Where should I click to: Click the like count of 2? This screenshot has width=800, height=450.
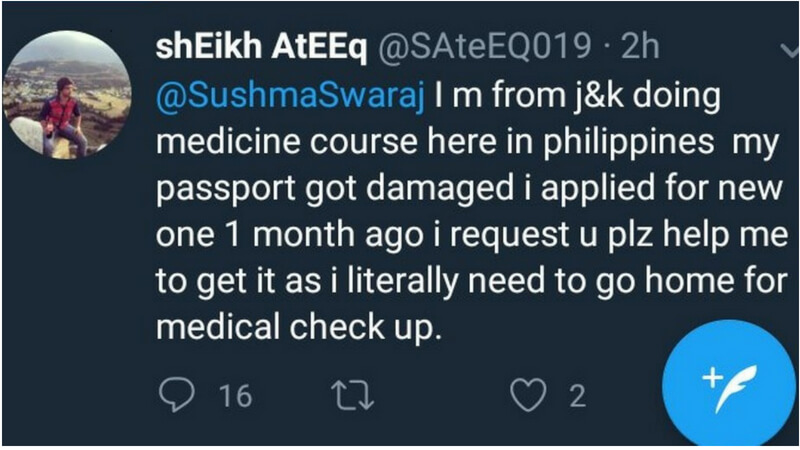577,396
